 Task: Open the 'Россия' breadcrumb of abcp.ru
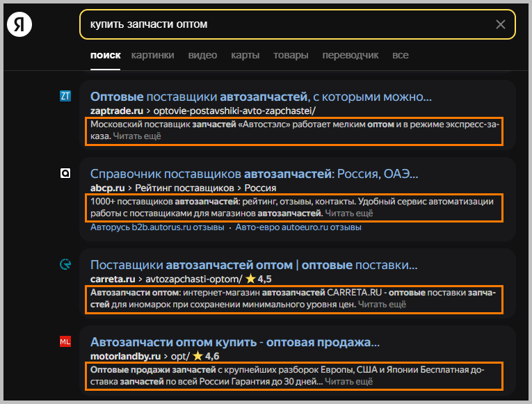[x=260, y=188]
